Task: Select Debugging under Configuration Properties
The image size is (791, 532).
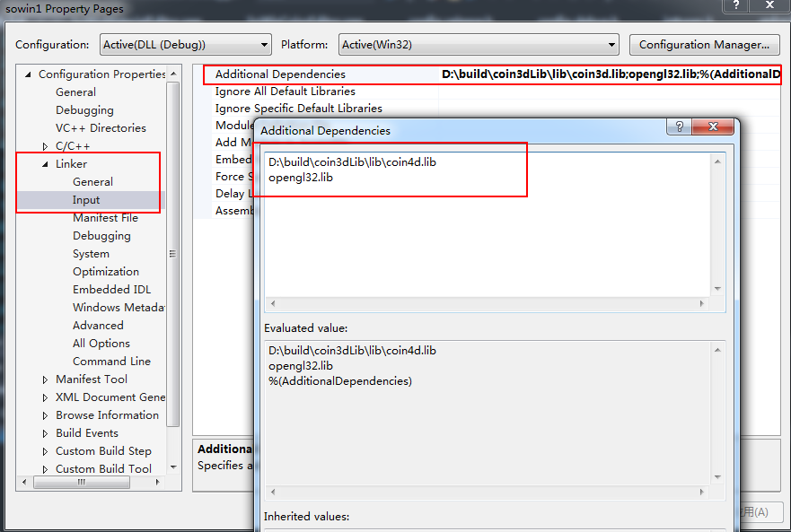Action: pyautogui.click(x=84, y=110)
